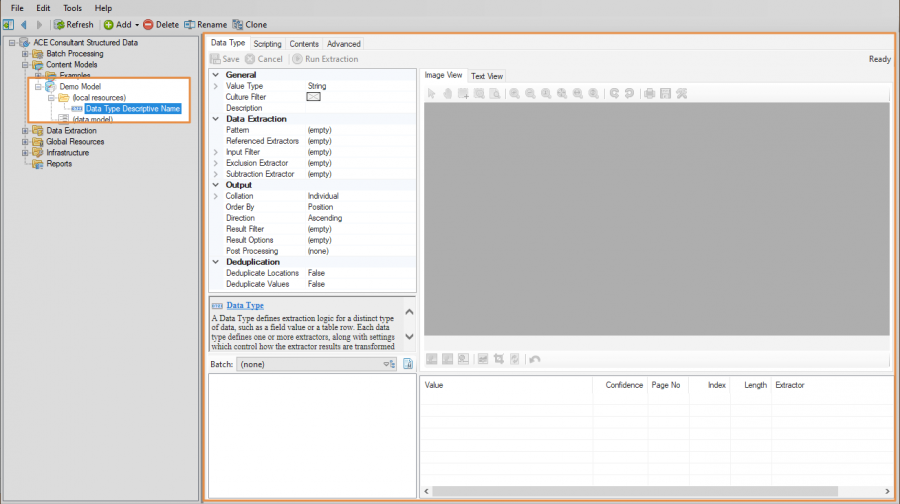The width and height of the screenshot is (900, 504).
Task: Click the Refresh toolbar button
Action: tap(73, 24)
